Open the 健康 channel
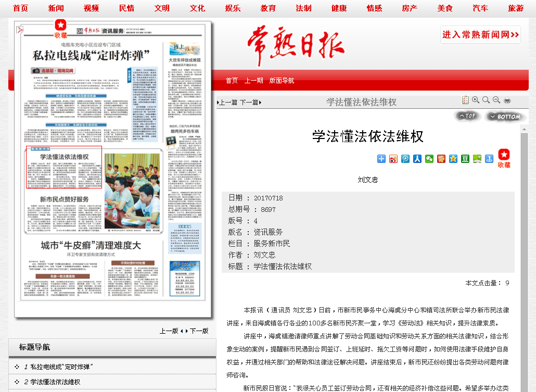The width and height of the screenshot is (536, 392). (x=339, y=8)
